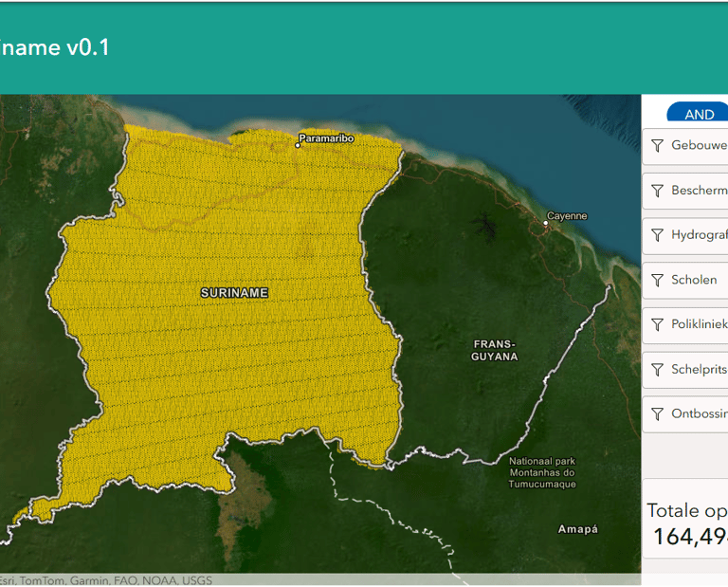The height and width of the screenshot is (587, 728).
Task: Open the Schelprits filter
Action: click(x=685, y=370)
